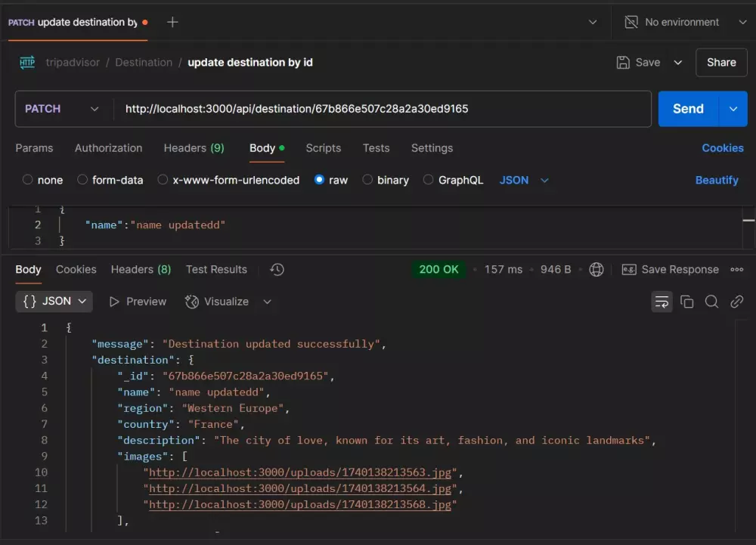Click the globe network icon
756x545 pixels.
[596, 270]
